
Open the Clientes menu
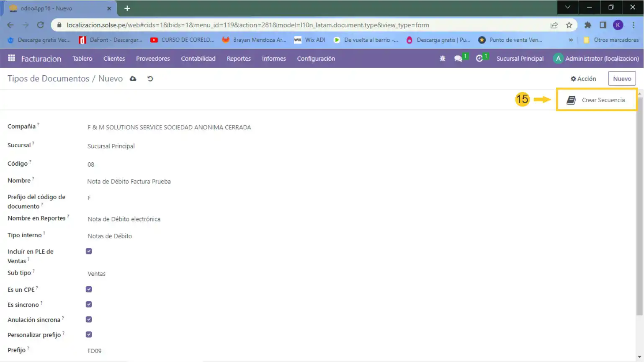114,59
